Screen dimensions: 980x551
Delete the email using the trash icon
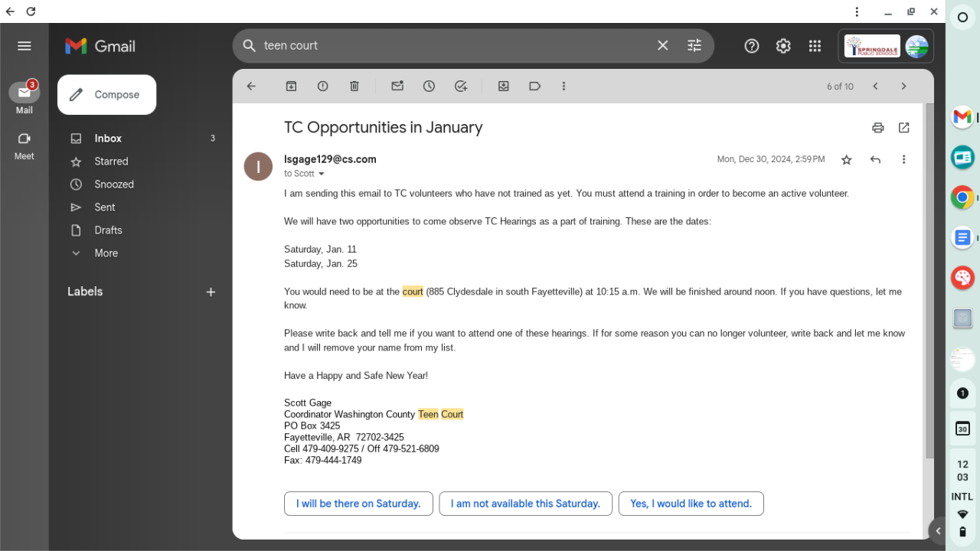pyautogui.click(x=354, y=86)
